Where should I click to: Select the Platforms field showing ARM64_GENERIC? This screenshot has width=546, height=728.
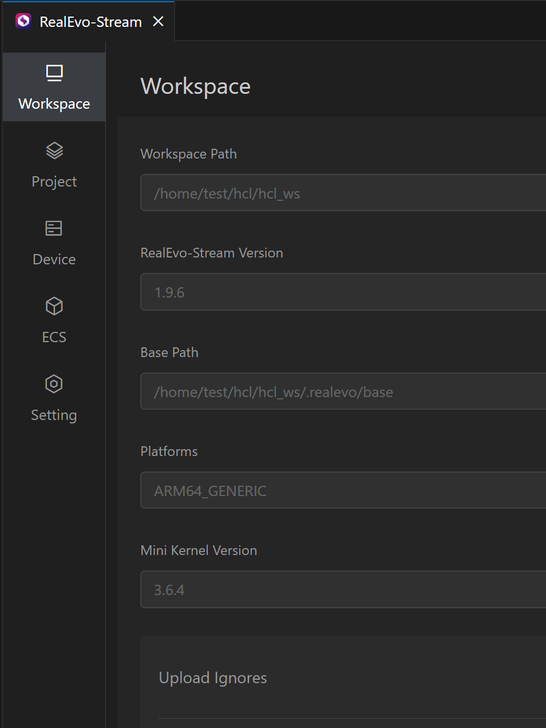click(343, 490)
